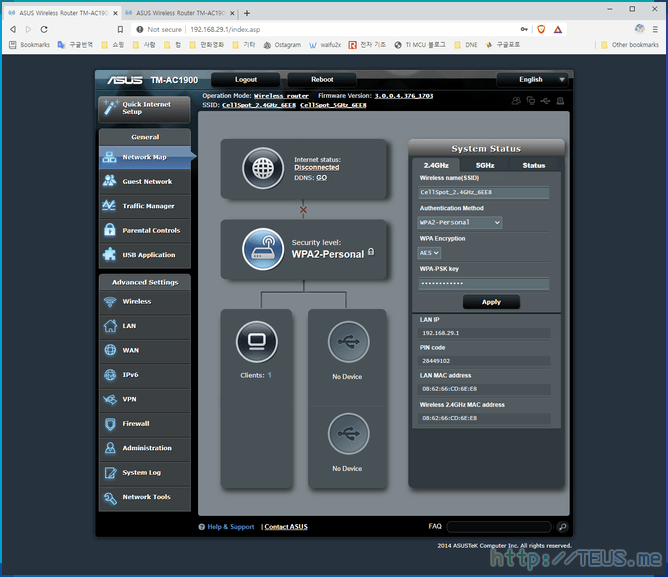Click the Help & Support question icon
This screenshot has width=668, height=577.
click(202, 527)
